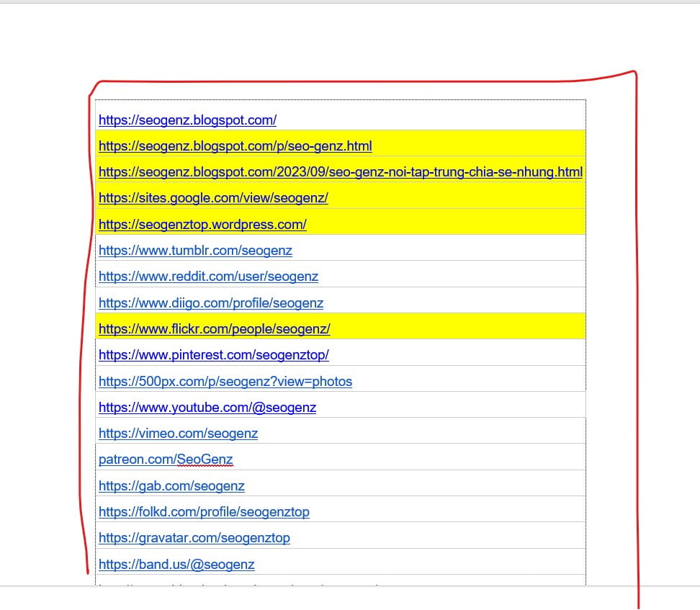Open the seogenztop.wordpress.com link
Image resolution: width=700 pixels, height=610 pixels.
(x=202, y=224)
